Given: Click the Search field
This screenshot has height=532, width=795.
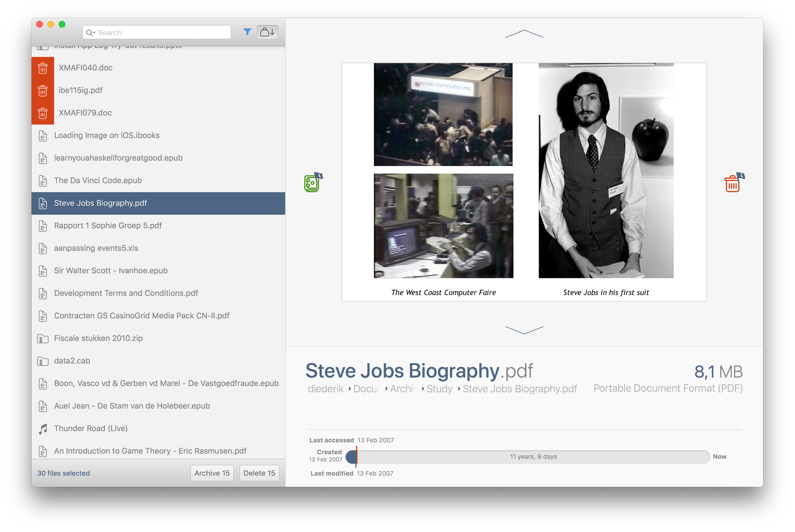Looking at the screenshot, I should tap(156, 32).
